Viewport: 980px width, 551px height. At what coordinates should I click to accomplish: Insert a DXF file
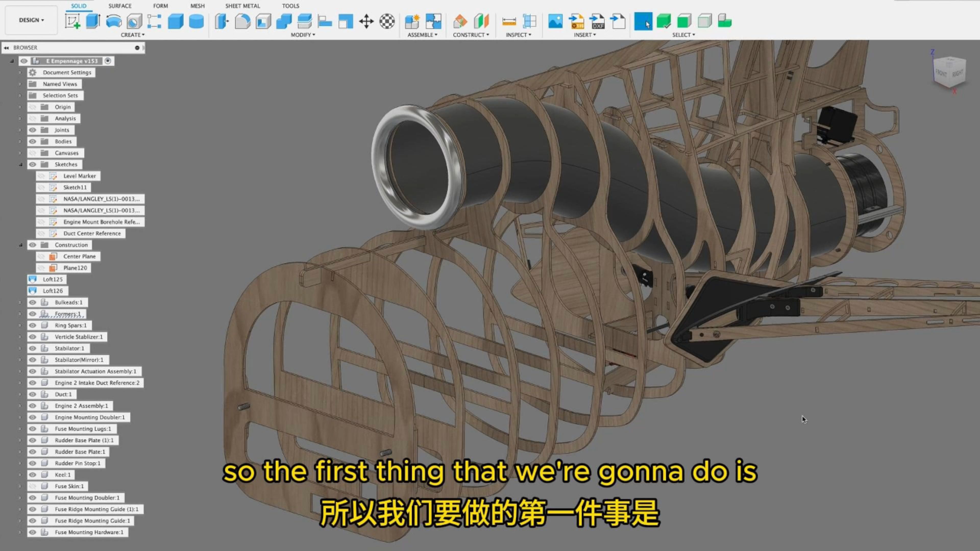pyautogui.click(x=597, y=22)
